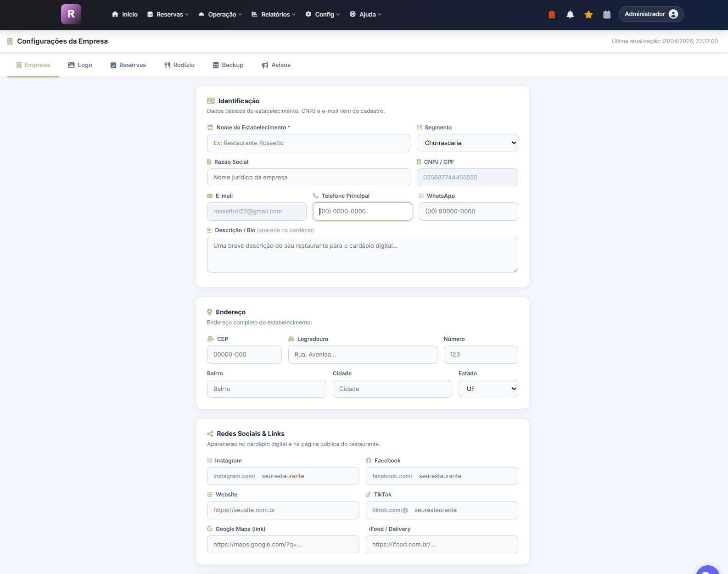Go to the Backup tab

click(x=228, y=65)
